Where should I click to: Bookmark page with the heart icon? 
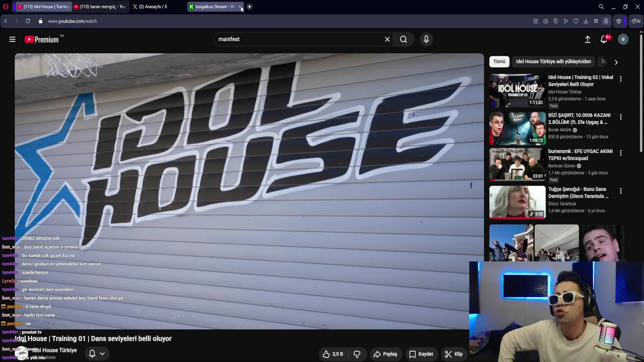click(x=576, y=21)
